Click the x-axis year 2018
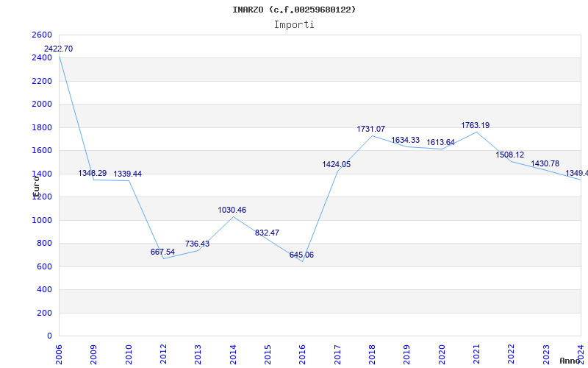588x368 pixels. [372, 354]
